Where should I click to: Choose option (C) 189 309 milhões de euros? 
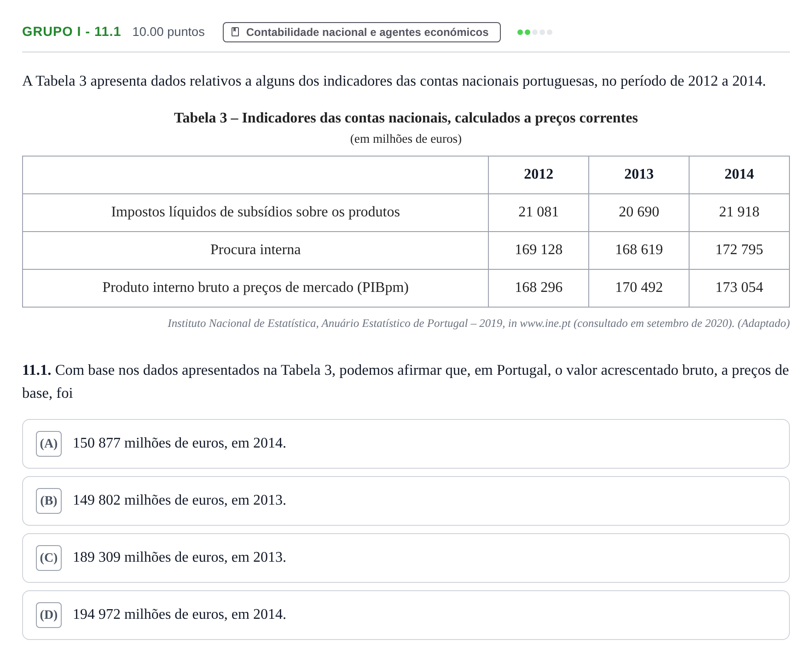point(406,558)
